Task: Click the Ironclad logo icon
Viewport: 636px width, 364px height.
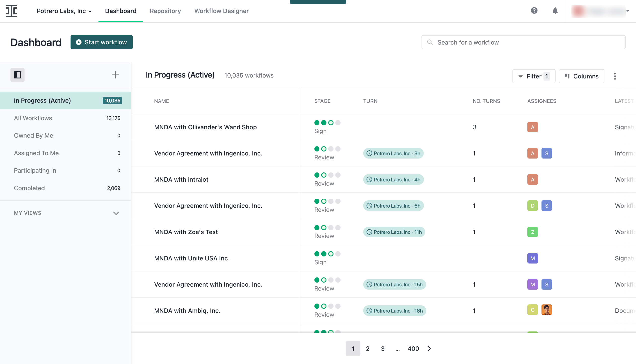Action: pos(11,11)
